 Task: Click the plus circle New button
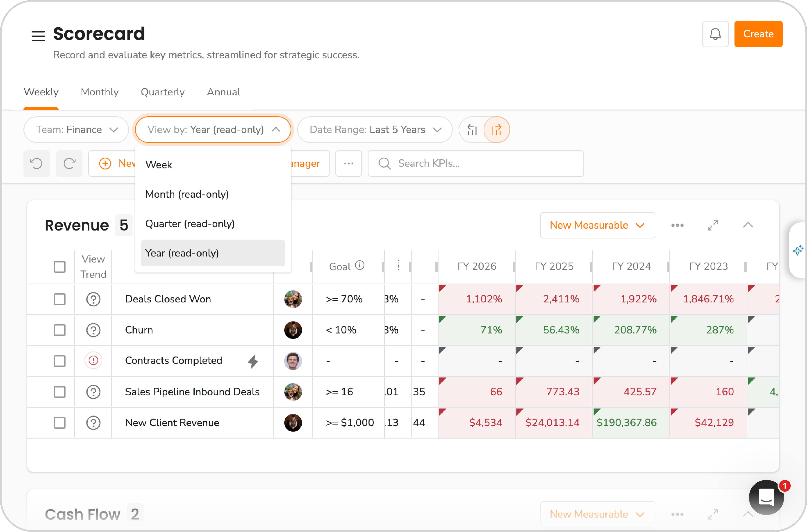click(x=112, y=164)
